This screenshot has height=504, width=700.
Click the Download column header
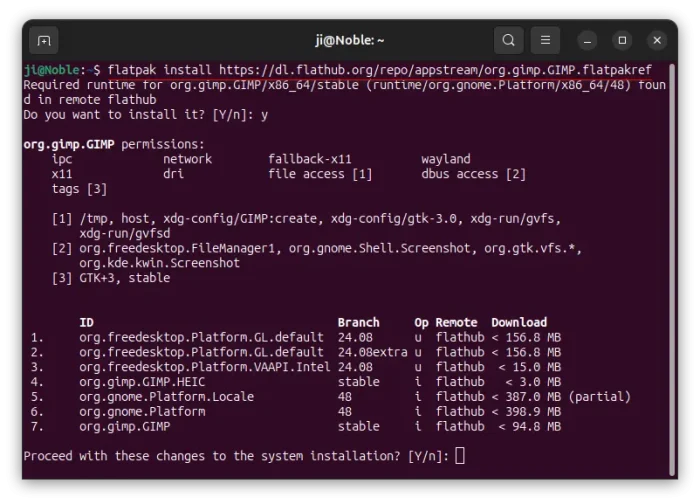[x=519, y=322]
